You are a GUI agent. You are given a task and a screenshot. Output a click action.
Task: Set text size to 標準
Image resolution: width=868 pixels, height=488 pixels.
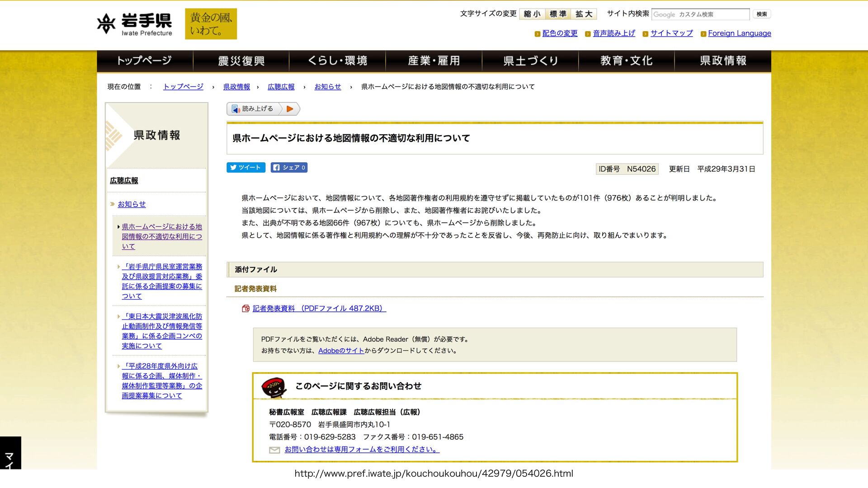(558, 14)
